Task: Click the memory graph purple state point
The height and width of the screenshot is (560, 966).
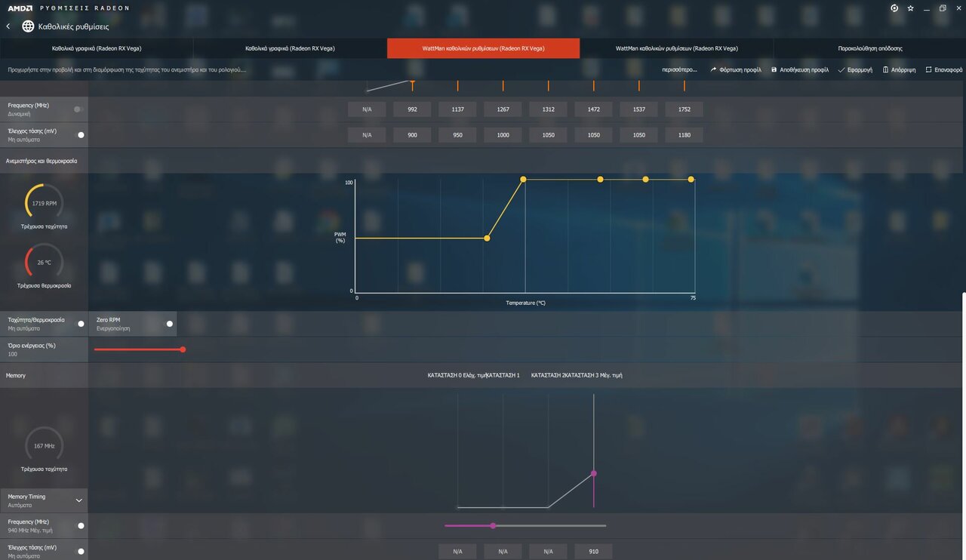Action: click(593, 473)
